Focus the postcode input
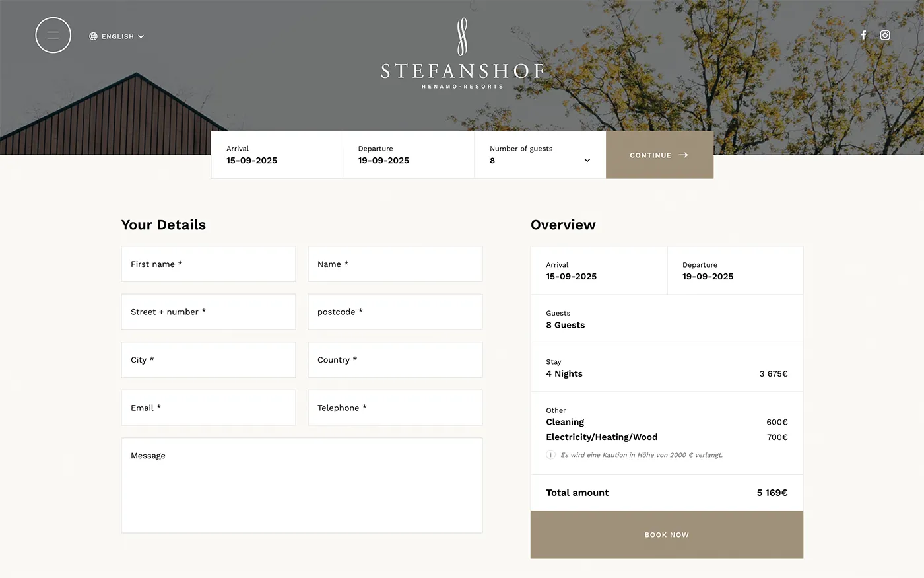The image size is (924, 578). point(395,312)
